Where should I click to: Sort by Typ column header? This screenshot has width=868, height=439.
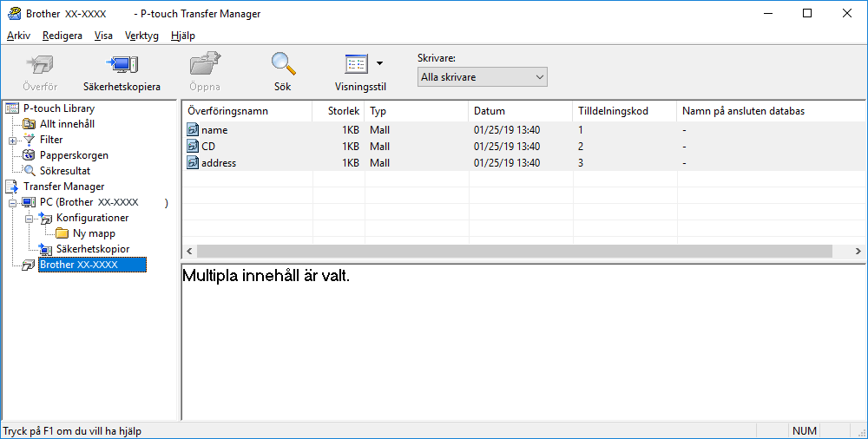click(417, 111)
